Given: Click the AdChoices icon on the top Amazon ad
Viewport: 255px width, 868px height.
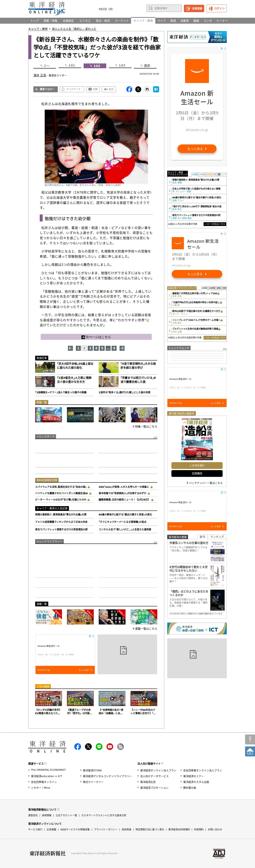Looking at the screenshot, I should (222, 49).
